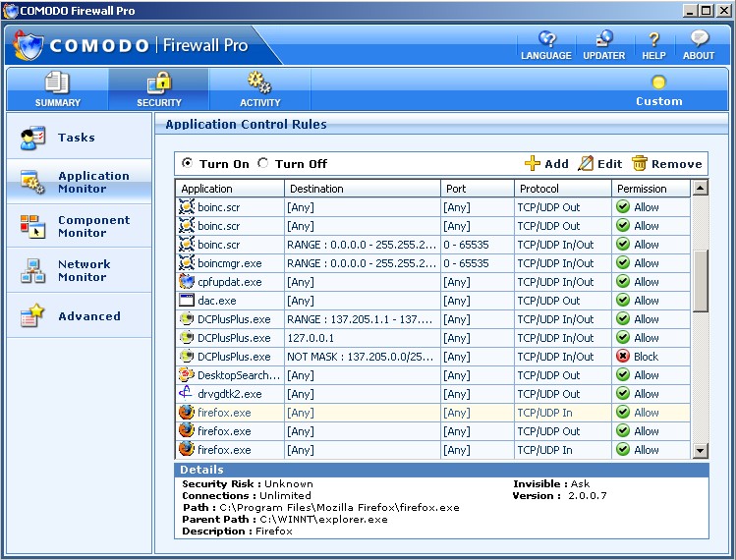Click the cpfupdat.exe shield icon
Image resolution: width=736 pixels, height=560 pixels.
click(187, 282)
